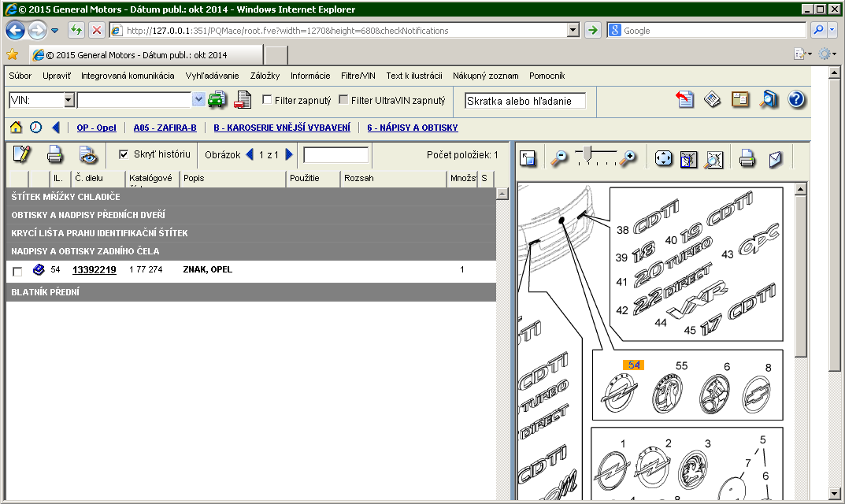This screenshot has height=504, width=845.
Task: Open the VIN type dropdown
Action: point(69,100)
